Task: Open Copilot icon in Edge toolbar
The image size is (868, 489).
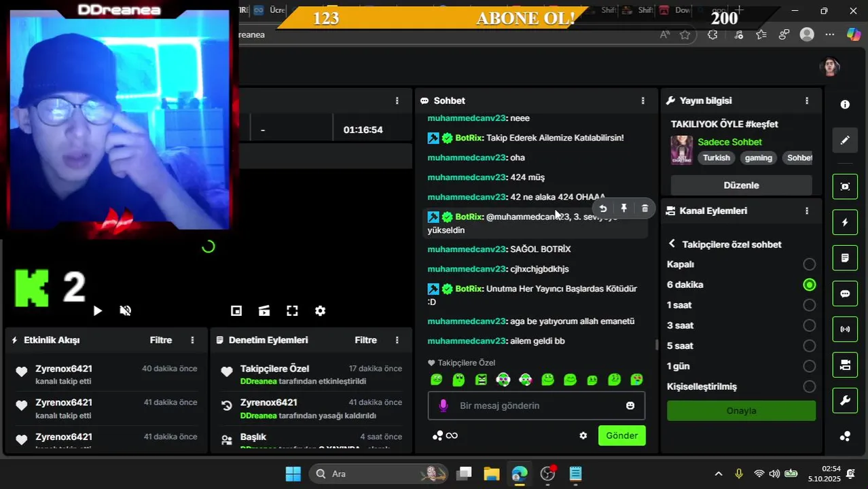Action: [853, 35]
